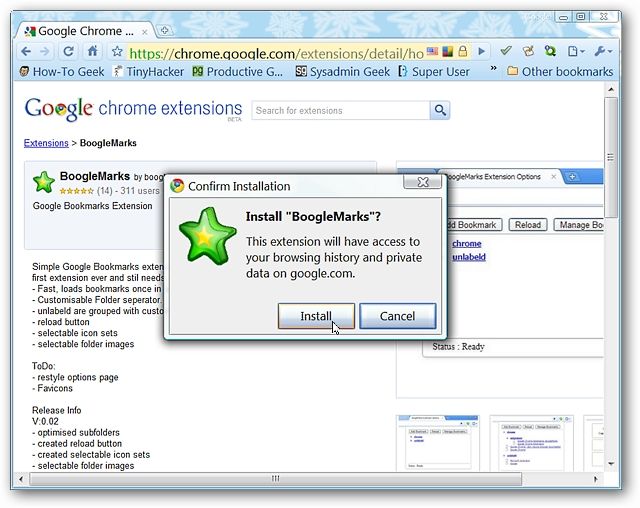
Task: Open the page menu dropdown icon
Action: pyautogui.click(x=576, y=51)
